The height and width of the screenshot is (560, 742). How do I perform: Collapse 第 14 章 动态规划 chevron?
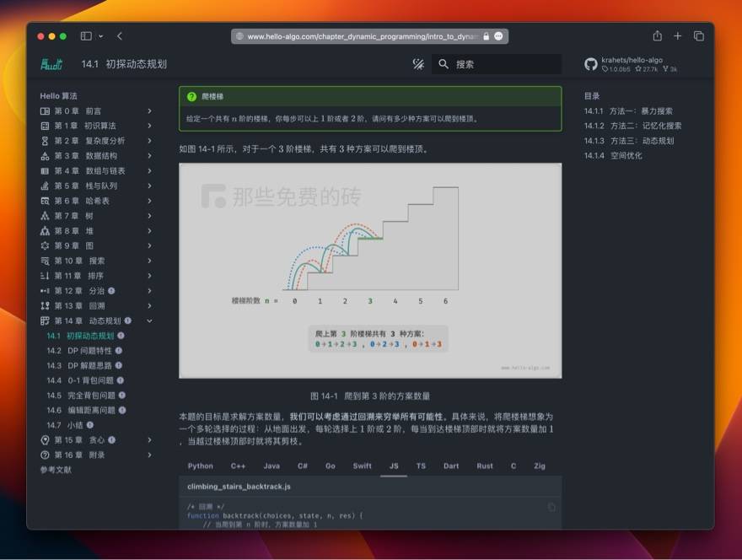coord(149,321)
